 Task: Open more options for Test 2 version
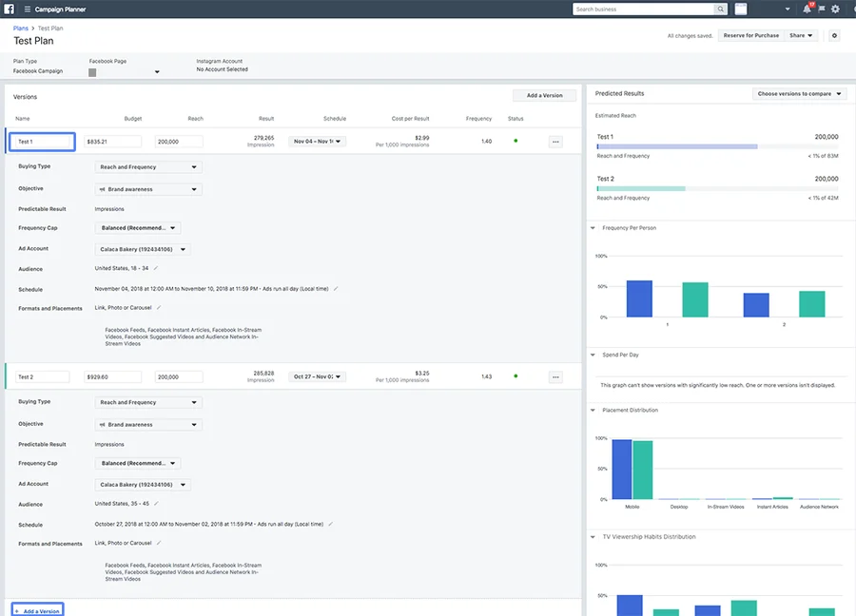555,377
